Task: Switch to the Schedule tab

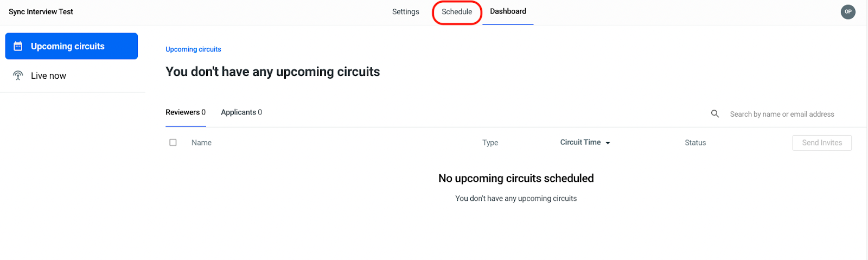Action: coord(457,11)
